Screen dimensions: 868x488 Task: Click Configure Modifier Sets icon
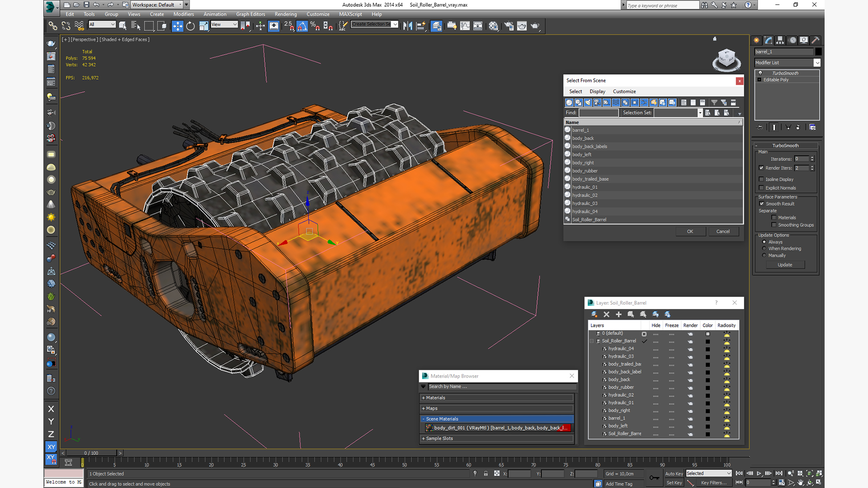coord(812,127)
